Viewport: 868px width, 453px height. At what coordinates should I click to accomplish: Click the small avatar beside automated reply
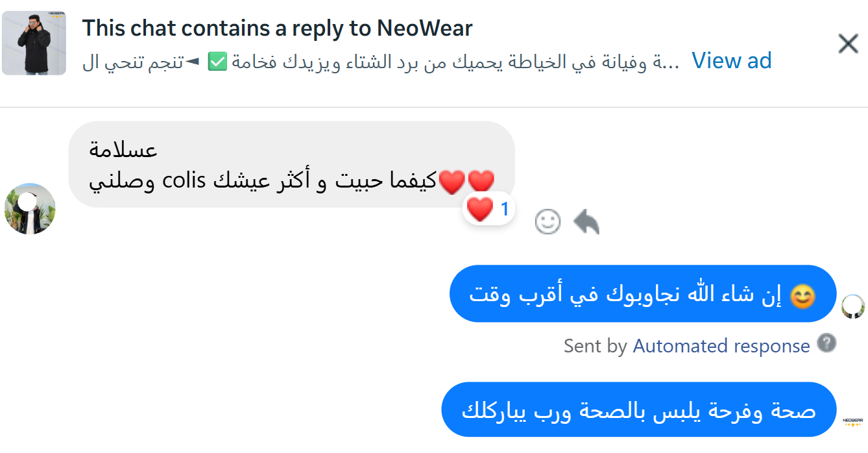click(x=852, y=306)
